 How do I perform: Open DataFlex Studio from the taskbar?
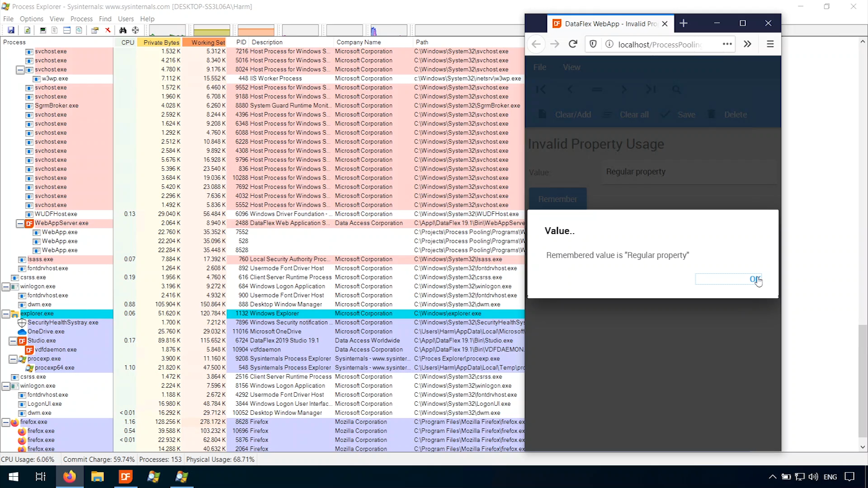(125, 477)
